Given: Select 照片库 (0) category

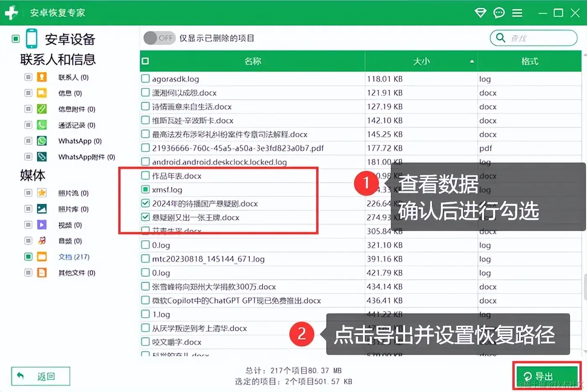Looking at the screenshot, I should pos(73,209).
